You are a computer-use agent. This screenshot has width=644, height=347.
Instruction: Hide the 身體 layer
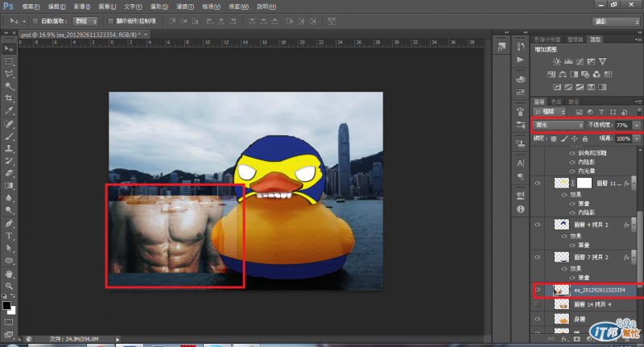click(538, 319)
